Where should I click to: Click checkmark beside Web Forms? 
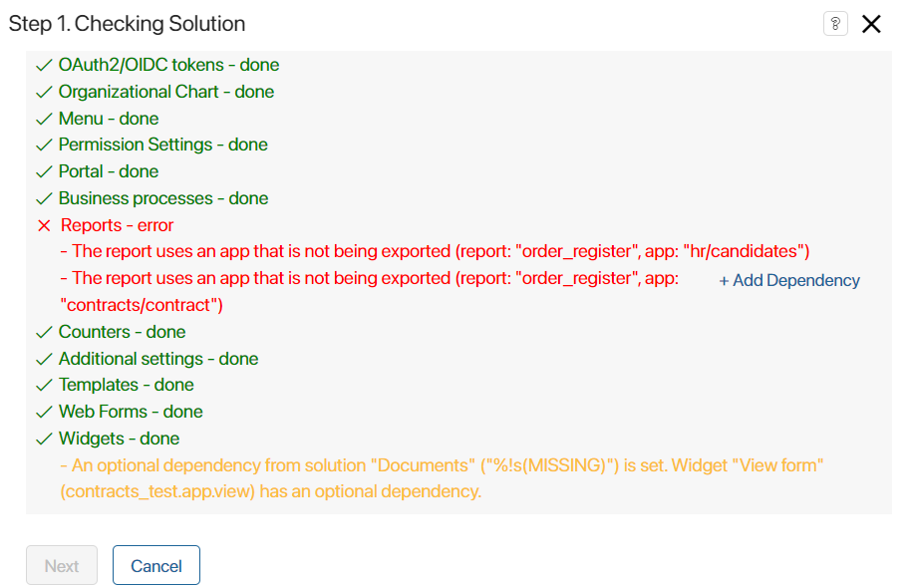point(44,413)
